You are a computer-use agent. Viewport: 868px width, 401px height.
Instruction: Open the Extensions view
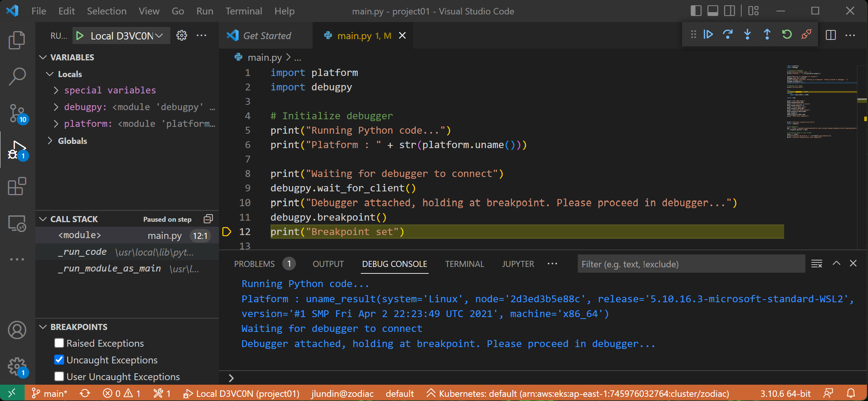click(x=17, y=186)
